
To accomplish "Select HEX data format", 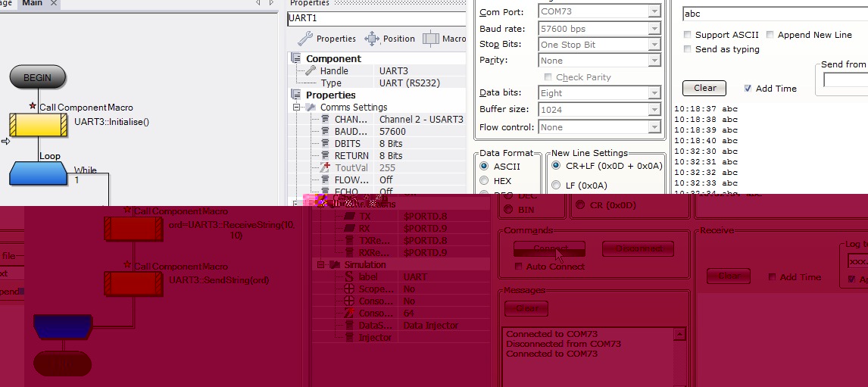I will tap(485, 180).
